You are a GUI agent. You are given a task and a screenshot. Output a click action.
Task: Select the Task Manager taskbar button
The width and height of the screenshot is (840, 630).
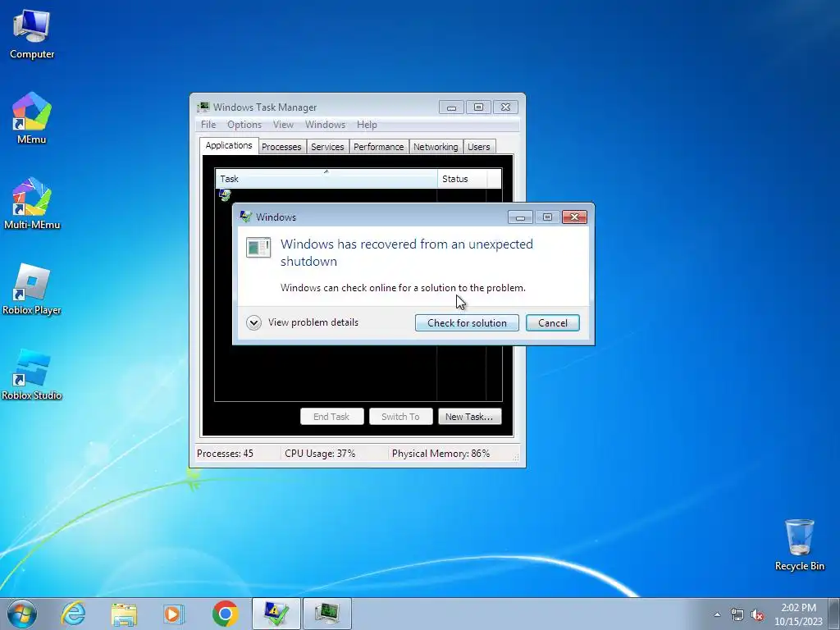(x=327, y=614)
